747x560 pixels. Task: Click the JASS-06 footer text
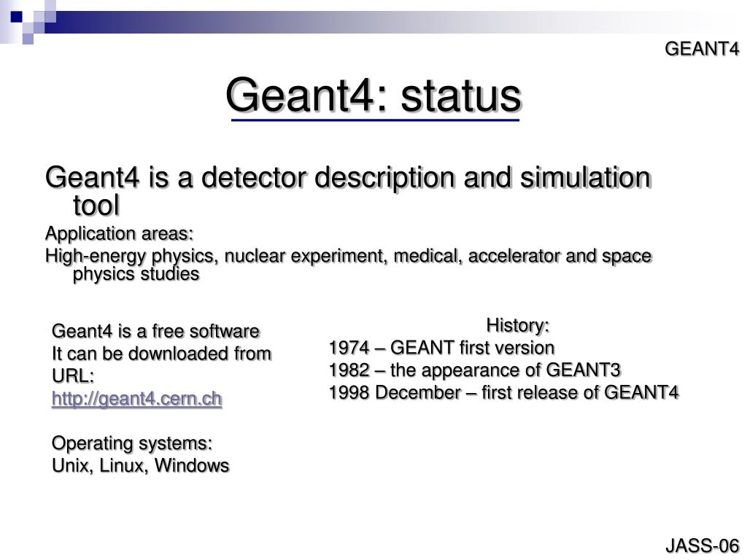(x=702, y=545)
